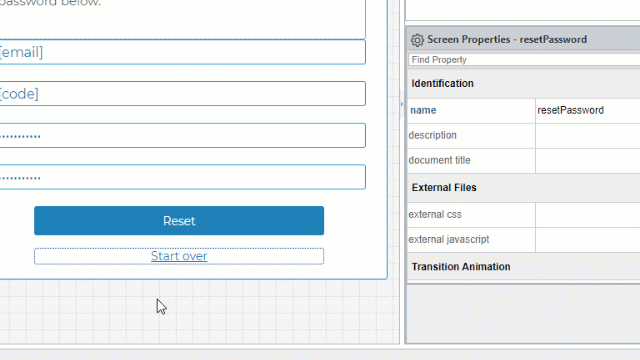Select the first password field
The height and width of the screenshot is (360, 640).
(182, 136)
